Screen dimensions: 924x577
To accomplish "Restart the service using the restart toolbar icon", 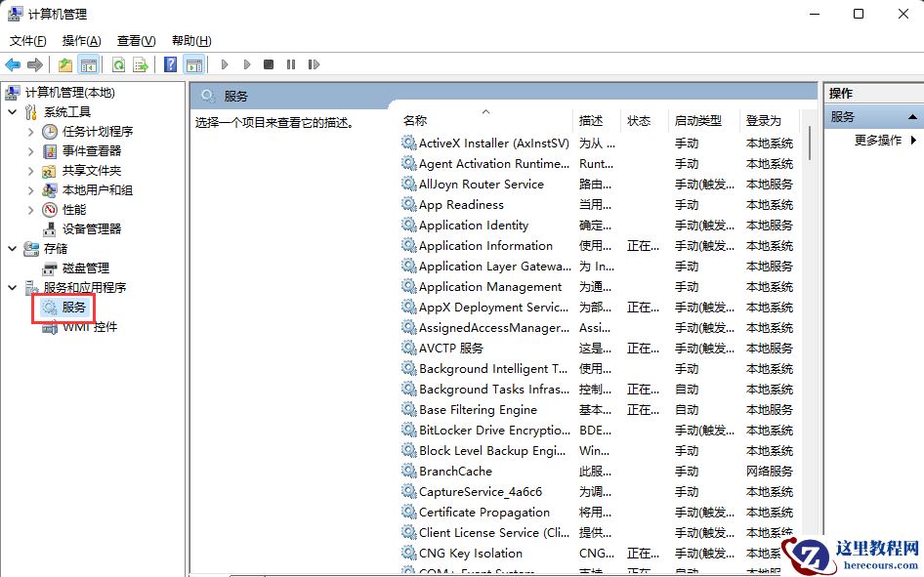I will (x=313, y=64).
